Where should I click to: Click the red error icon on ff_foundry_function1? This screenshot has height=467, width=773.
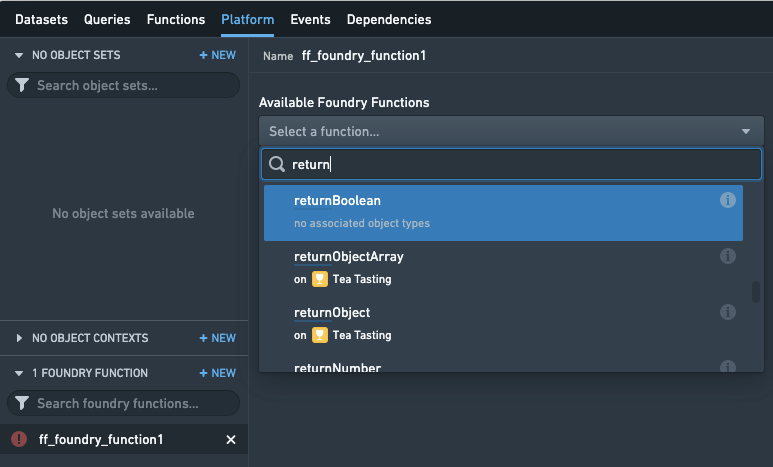(x=19, y=439)
